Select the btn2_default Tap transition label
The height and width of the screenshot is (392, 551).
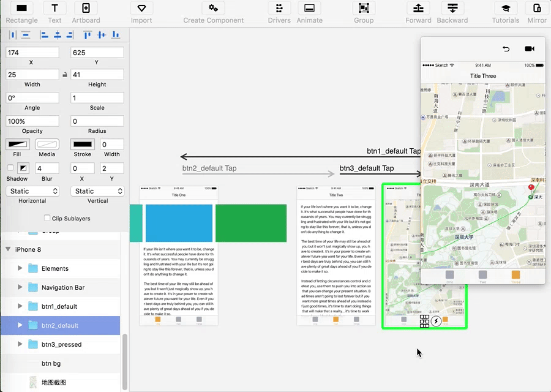(x=209, y=168)
